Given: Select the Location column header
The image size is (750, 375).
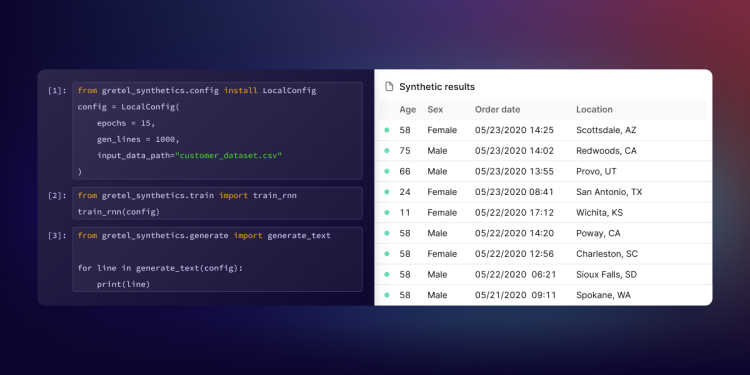Looking at the screenshot, I should coord(594,110).
